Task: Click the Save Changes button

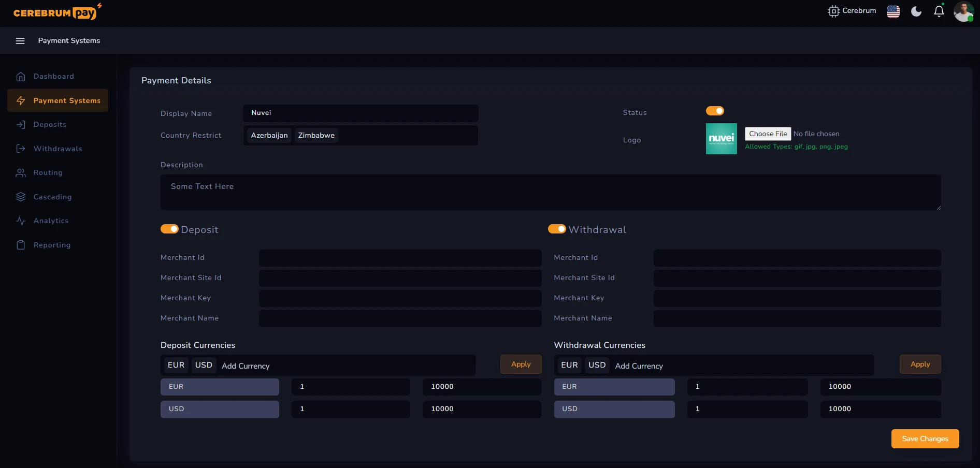Action: pyautogui.click(x=925, y=438)
